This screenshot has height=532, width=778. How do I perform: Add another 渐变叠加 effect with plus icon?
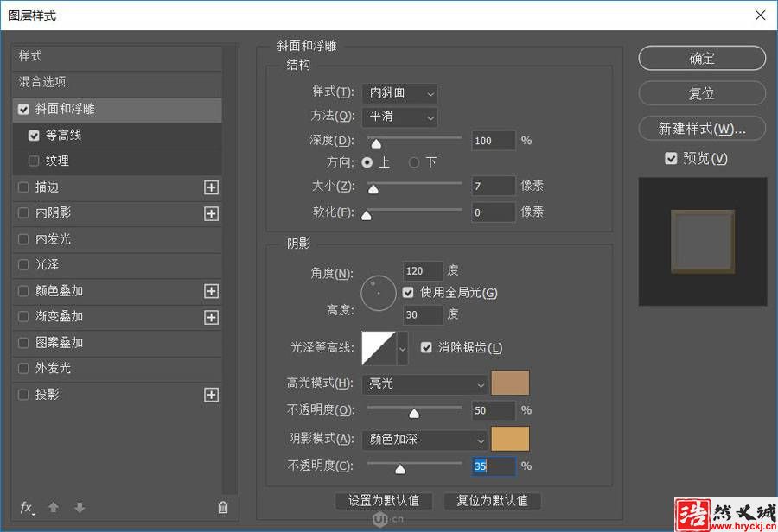pos(212,317)
